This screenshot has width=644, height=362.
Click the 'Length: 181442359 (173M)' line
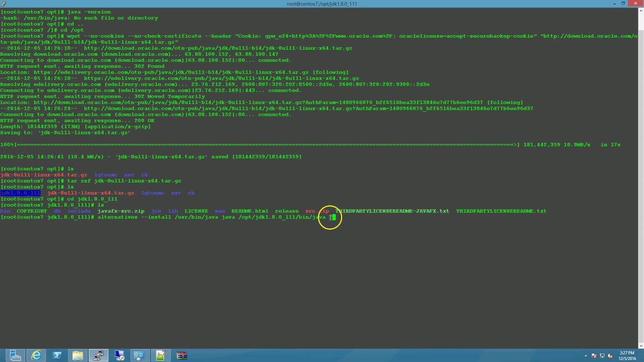click(x=75, y=127)
